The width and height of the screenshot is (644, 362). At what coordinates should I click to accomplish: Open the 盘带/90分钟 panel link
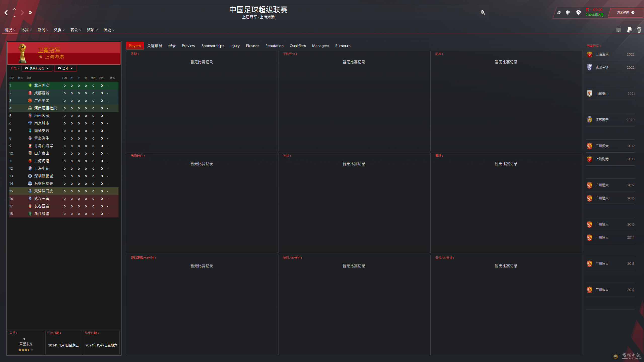point(445,258)
